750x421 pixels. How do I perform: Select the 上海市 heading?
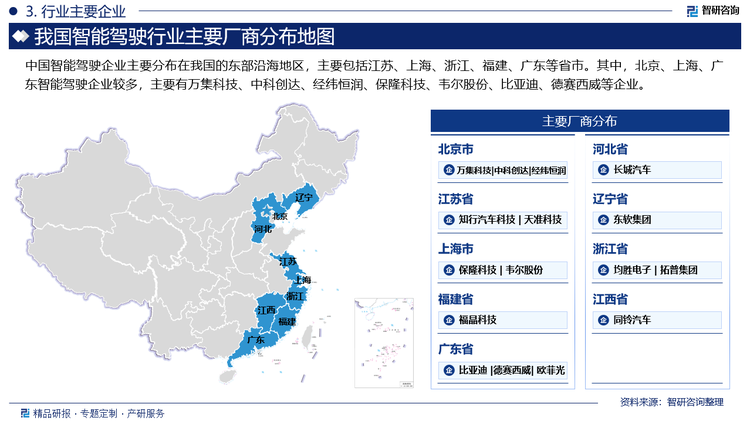pos(455,249)
